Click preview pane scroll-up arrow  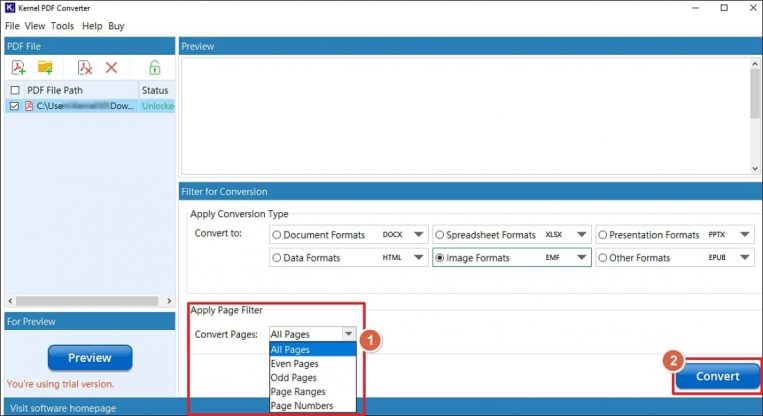pos(755,64)
